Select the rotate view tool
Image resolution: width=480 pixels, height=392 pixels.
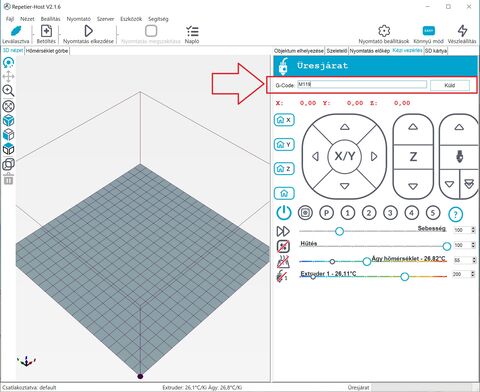[8, 63]
